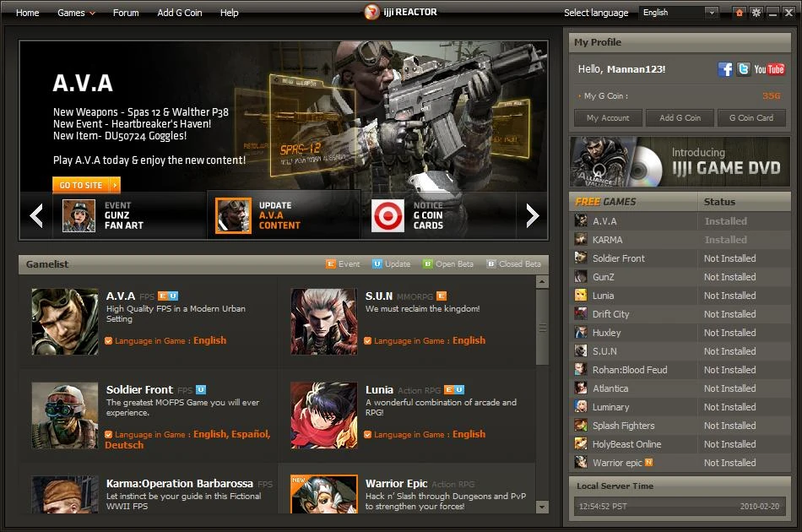
Task: Open the YouTube icon in My Profile
Action: point(769,69)
